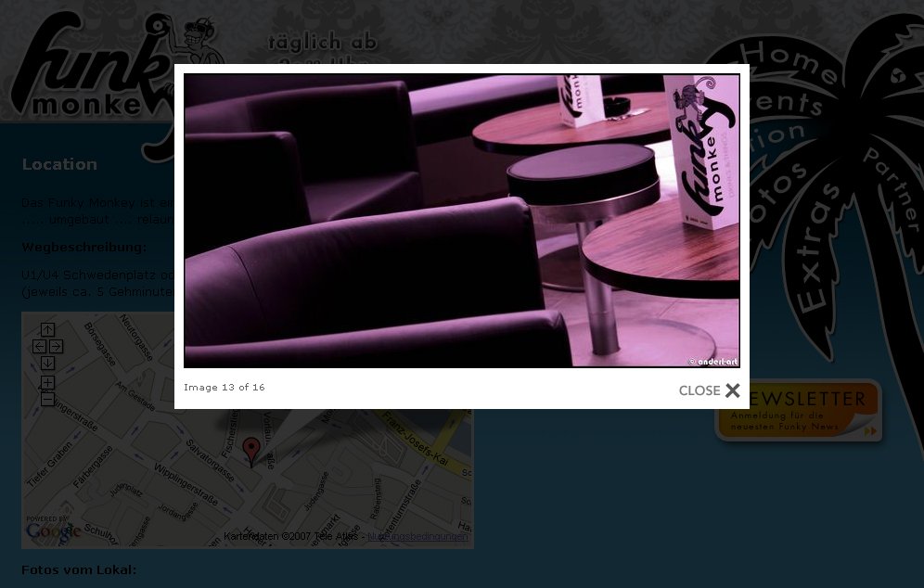Zoom in on the map
Image resolution: width=924 pixels, height=588 pixels.
47,383
